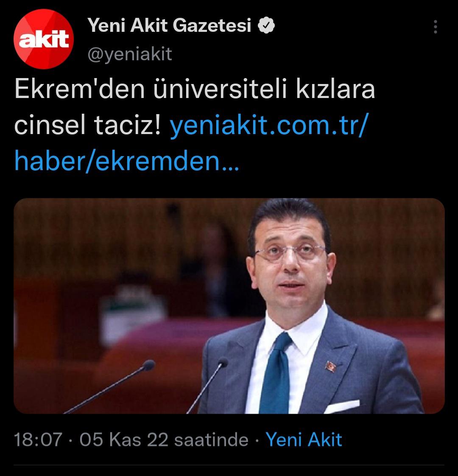Click the lapel pin on the suit

[x=330, y=367]
